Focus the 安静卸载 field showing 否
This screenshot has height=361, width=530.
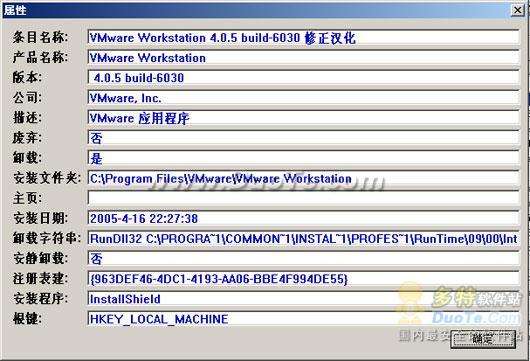[303, 259]
